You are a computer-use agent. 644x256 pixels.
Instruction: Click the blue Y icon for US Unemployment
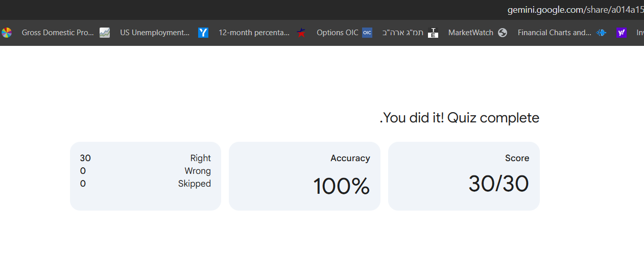pos(203,33)
